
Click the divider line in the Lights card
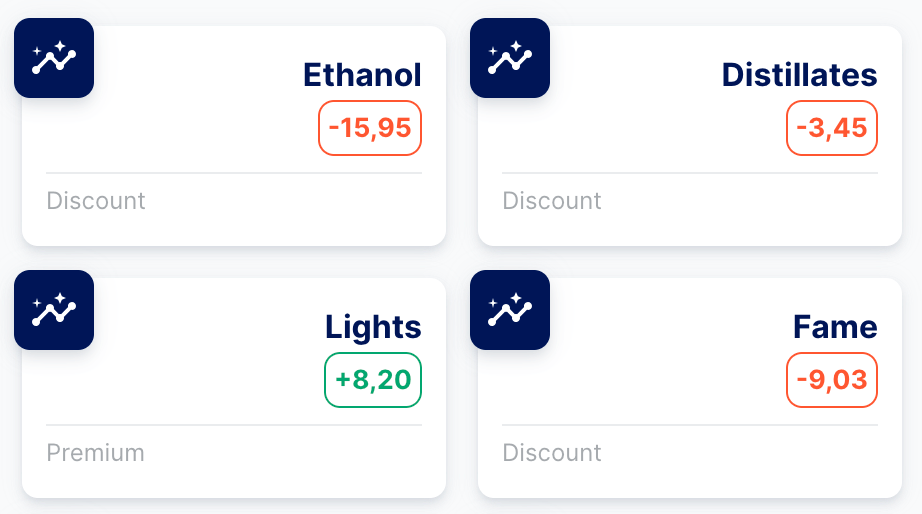(x=234, y=425)
